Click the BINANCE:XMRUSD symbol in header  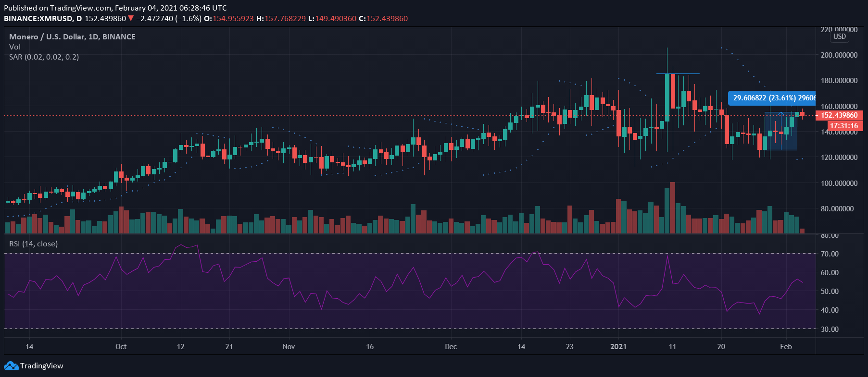[38, 18]
